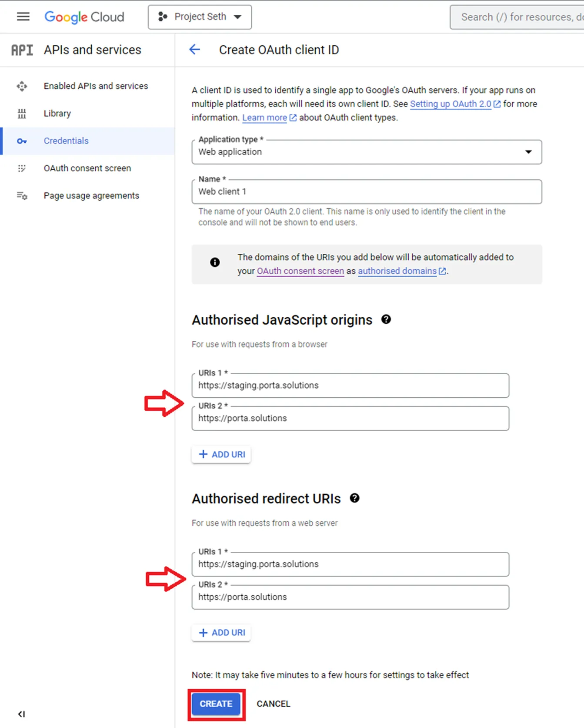Click the back arrow next to Create OAuth client ID
Viewport: 584px width, 728px height.
coord(194,50)
